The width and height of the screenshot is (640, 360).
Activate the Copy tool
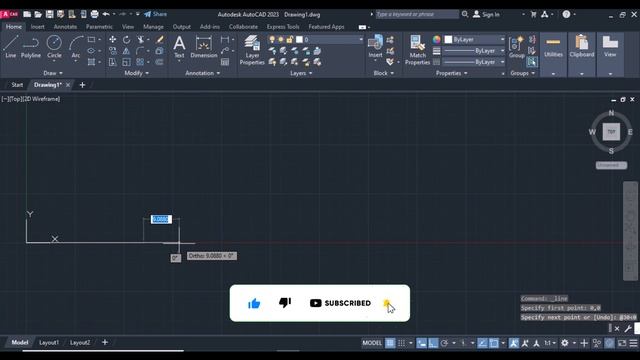(112, 51)
